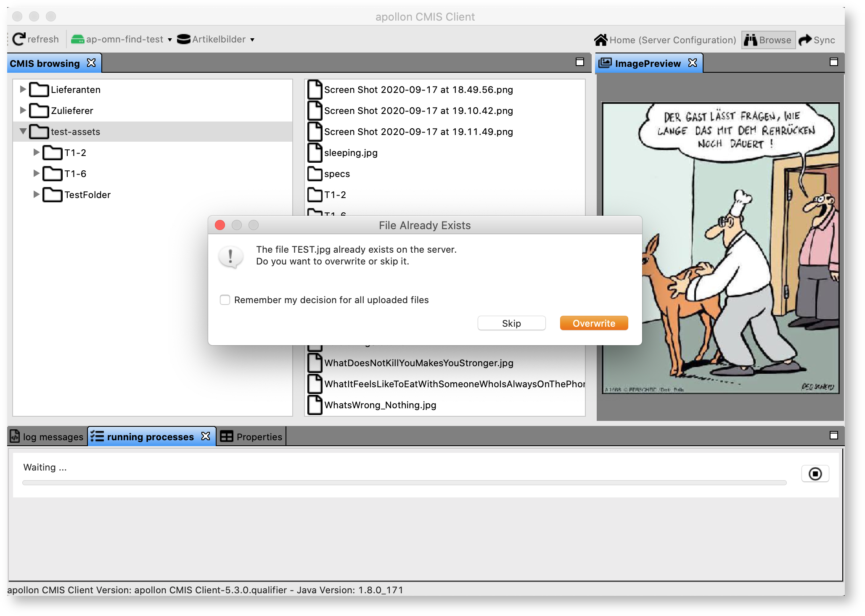
Task: Switch to the Properties tab
Action: [x=259, y=436]
